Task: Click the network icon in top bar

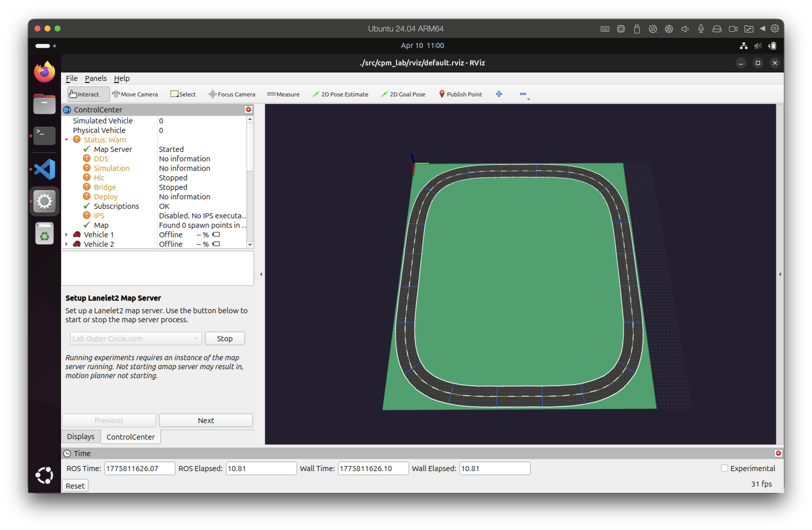Action: (743, 46)
